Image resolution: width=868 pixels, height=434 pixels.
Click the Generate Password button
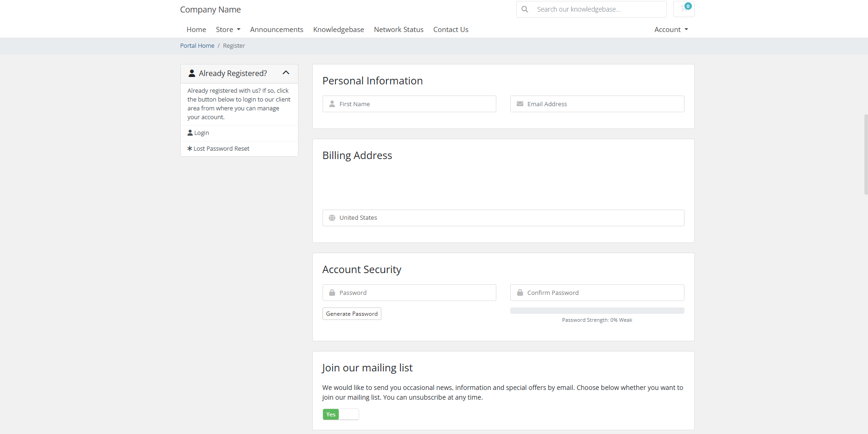click(351, 313)
